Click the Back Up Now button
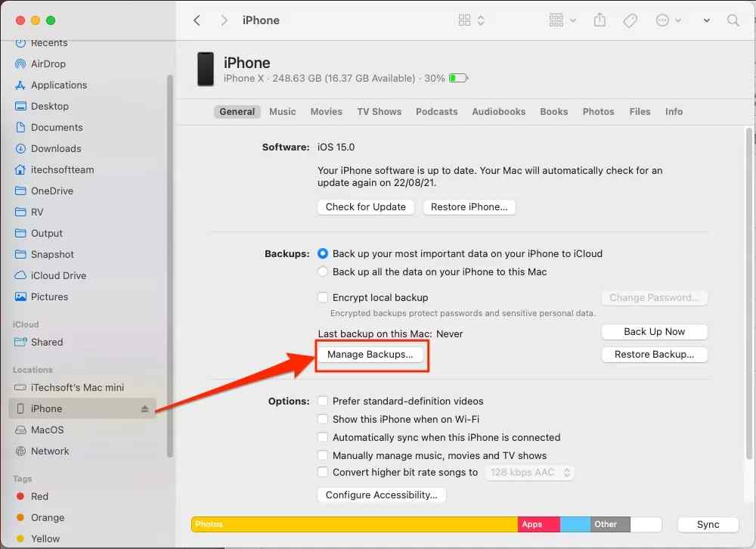The width and height of the screenshot is (756, 549). pyautogui.click(x=654, y=332)
